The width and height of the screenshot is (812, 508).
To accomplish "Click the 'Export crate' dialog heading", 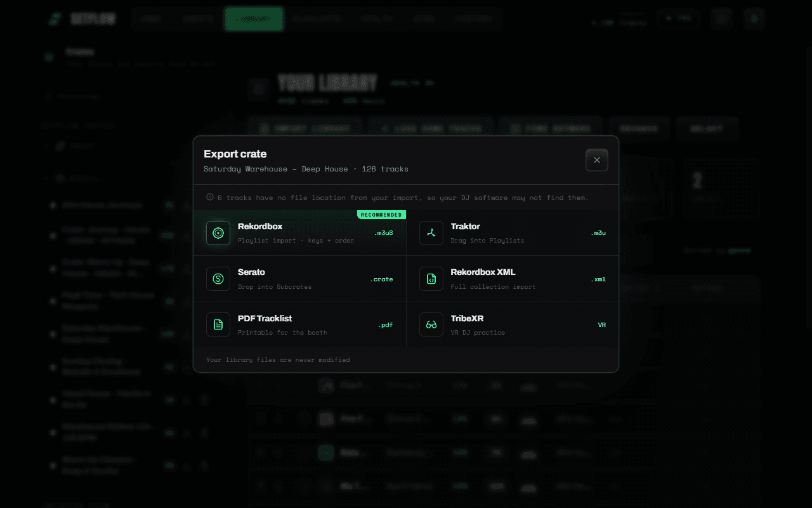I will [235, 154].
